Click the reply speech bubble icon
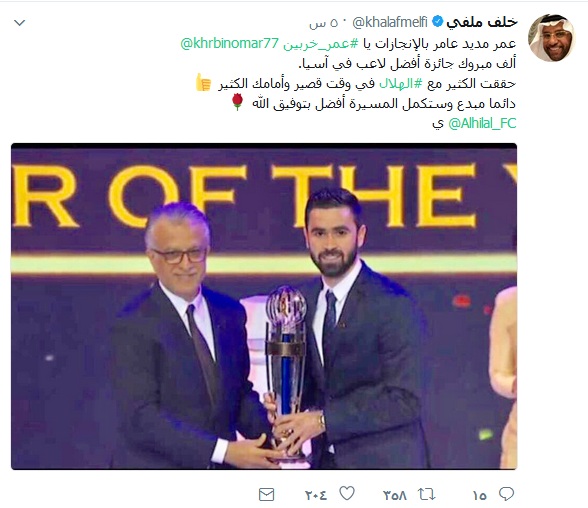588x508 pixels. 506,494
